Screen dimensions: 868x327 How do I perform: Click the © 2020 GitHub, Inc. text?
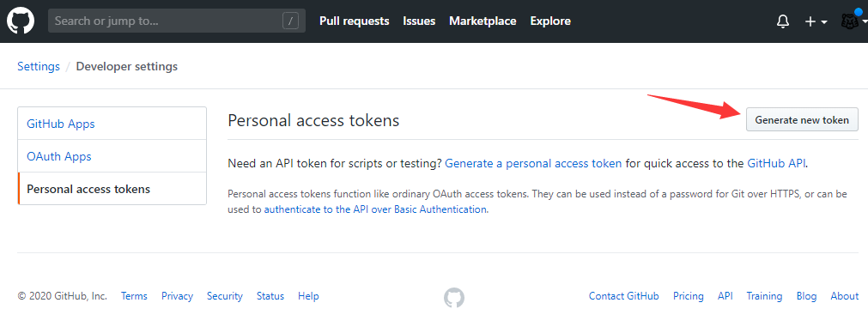[x=63, y=296]
